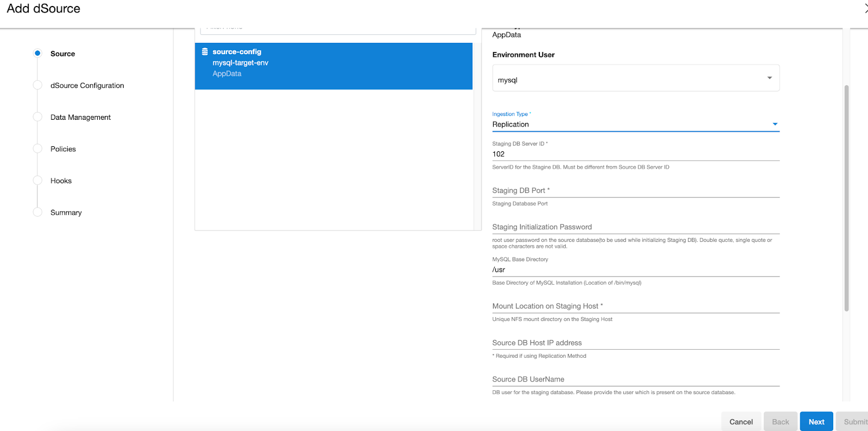
Task: Click the MySQL Base Directory field
Action: (x=635, y=270)
